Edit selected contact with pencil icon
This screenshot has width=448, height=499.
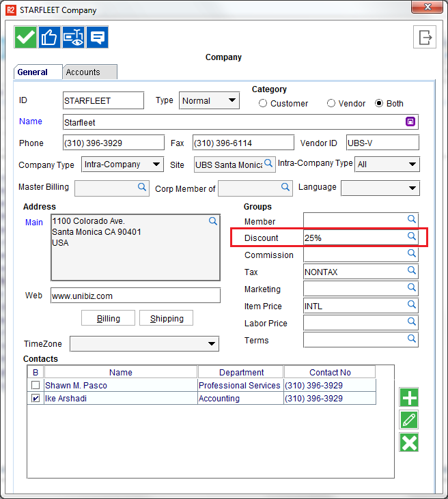[409, 420]
